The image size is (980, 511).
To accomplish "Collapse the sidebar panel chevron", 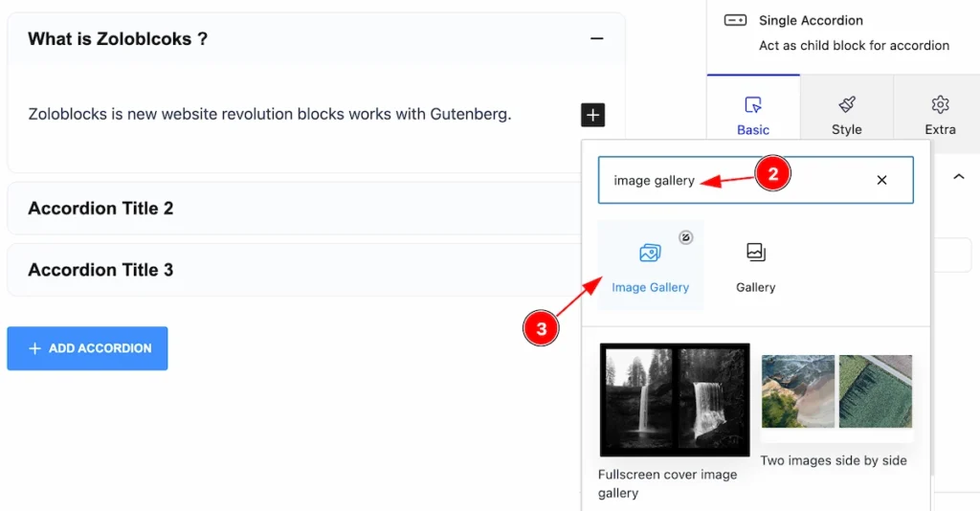I will [958, 177].
